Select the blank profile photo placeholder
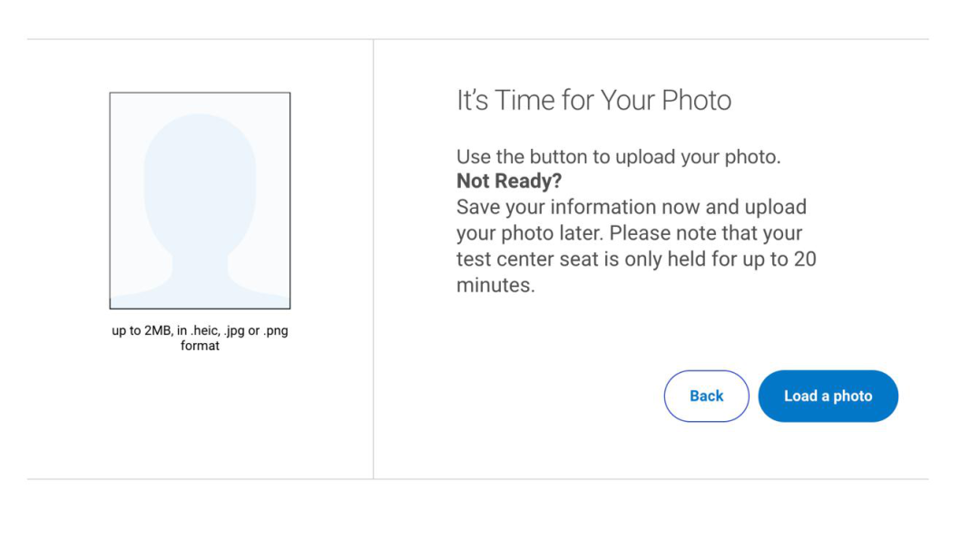Viewport: 980px width, 559px height. [x=200, y=201]
